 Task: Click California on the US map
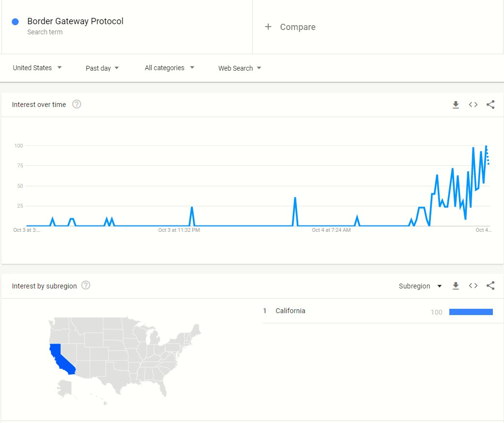tap(62, 359)
